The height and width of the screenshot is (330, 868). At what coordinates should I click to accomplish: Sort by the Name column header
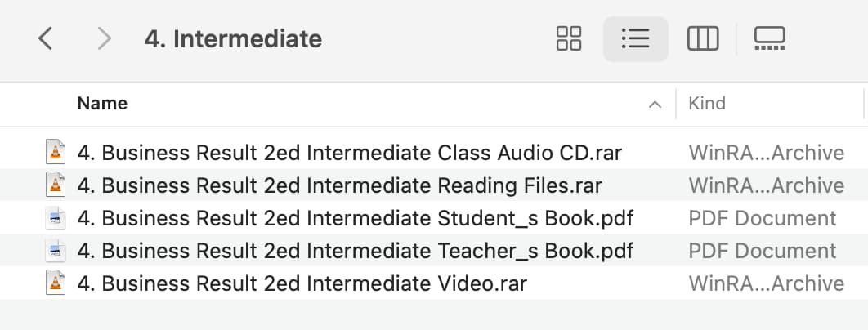coord(102,104)
